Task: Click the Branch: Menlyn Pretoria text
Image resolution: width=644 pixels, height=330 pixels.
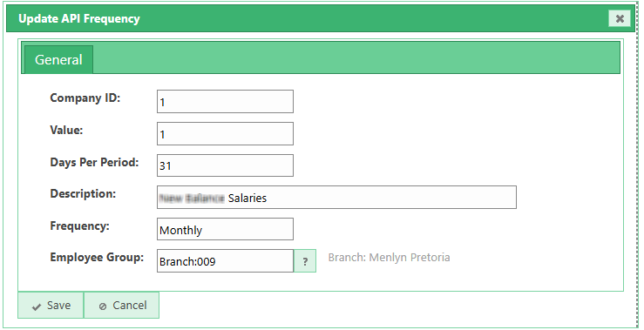Action: click(x=389, y=258)
